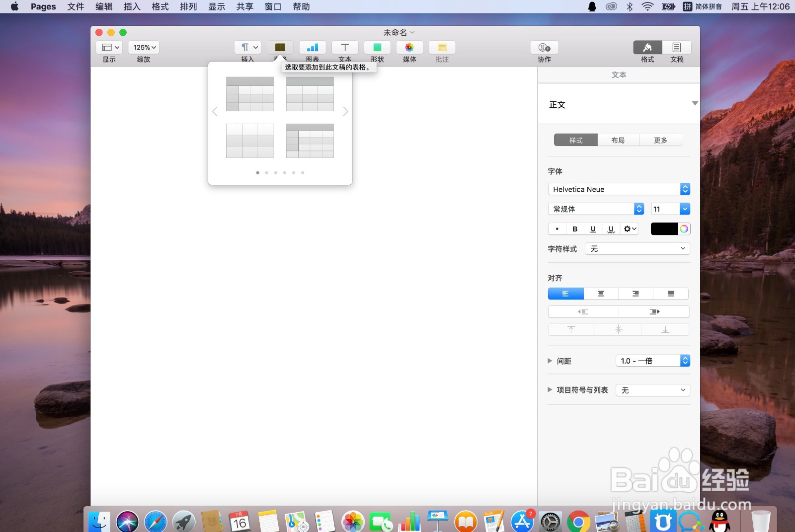Open the 文件 menu
This screenshot has height=532, width=795.
point(76,6)
